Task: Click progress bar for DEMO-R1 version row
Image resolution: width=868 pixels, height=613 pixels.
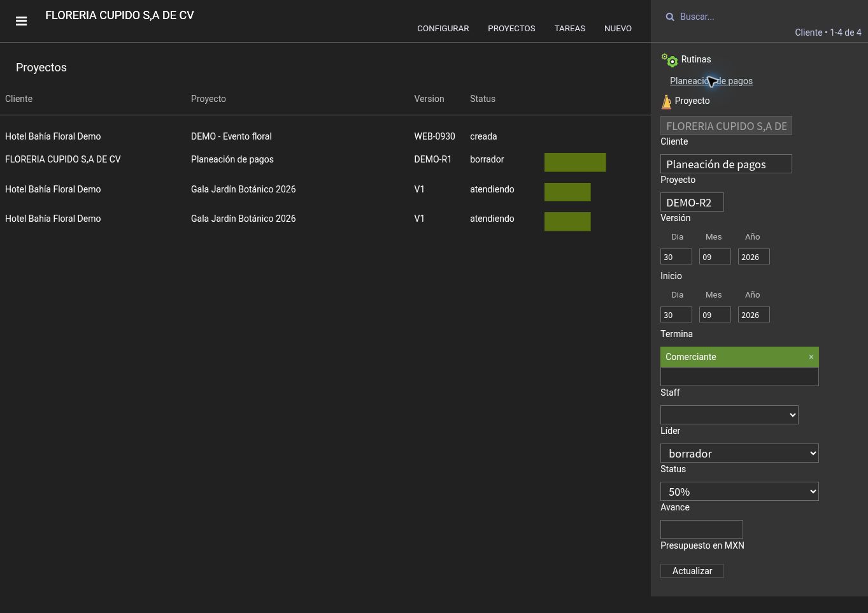Action: [x=575, y=162]
